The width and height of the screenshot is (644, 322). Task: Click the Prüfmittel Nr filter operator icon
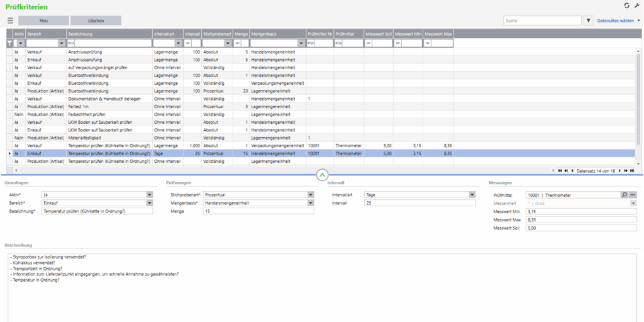[311, 43]
